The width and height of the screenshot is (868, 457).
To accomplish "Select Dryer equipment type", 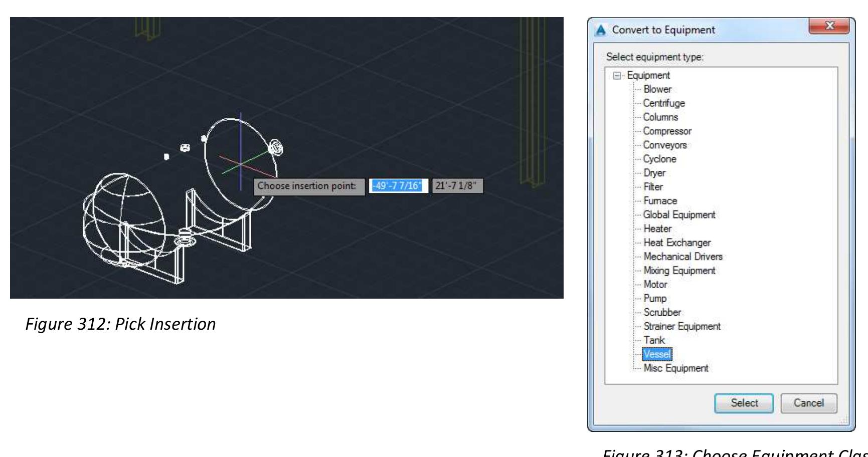I will click(654, 173).
